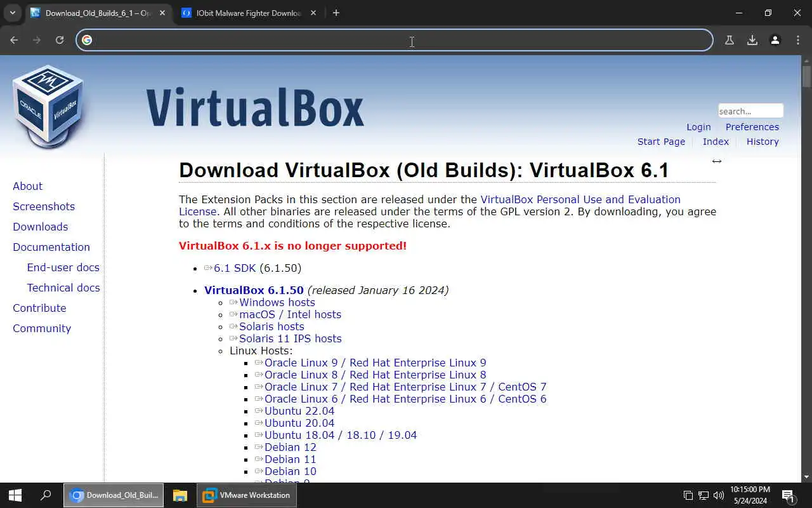
Task: Open the volume speaker tray icon
Action: 719,495
